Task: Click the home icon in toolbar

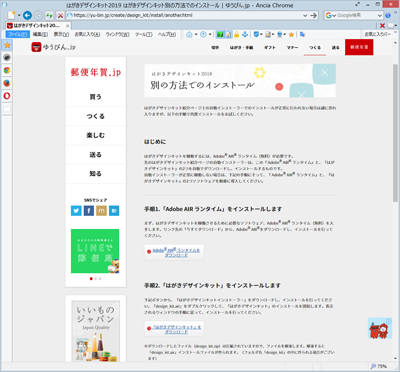Action: 189,34
